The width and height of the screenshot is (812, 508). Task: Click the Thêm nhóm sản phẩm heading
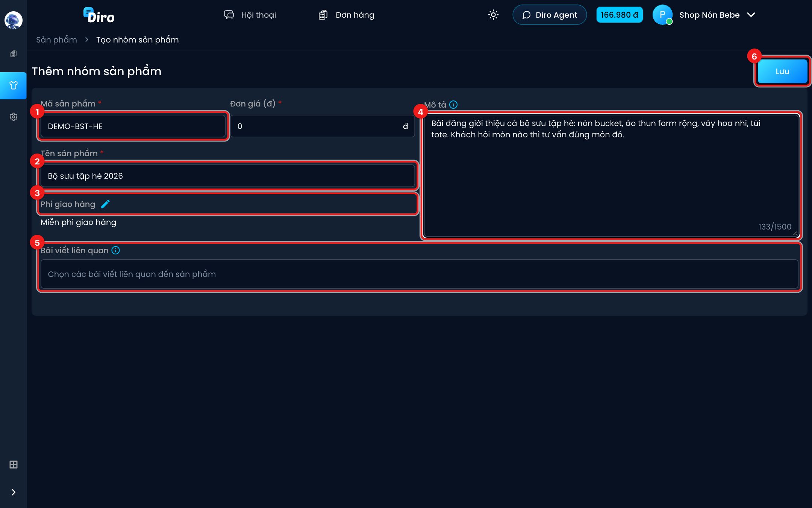tap(97, 71)
